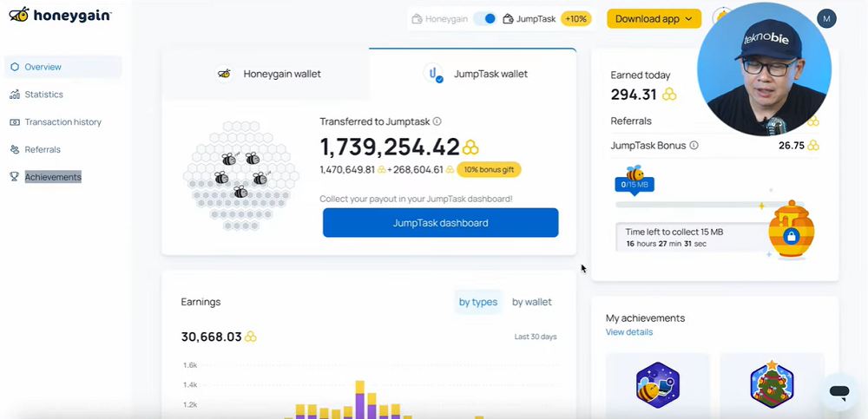Screen dimensions: 868x419
Task: Click the locked honey pot icon
Action: point(791,229)
